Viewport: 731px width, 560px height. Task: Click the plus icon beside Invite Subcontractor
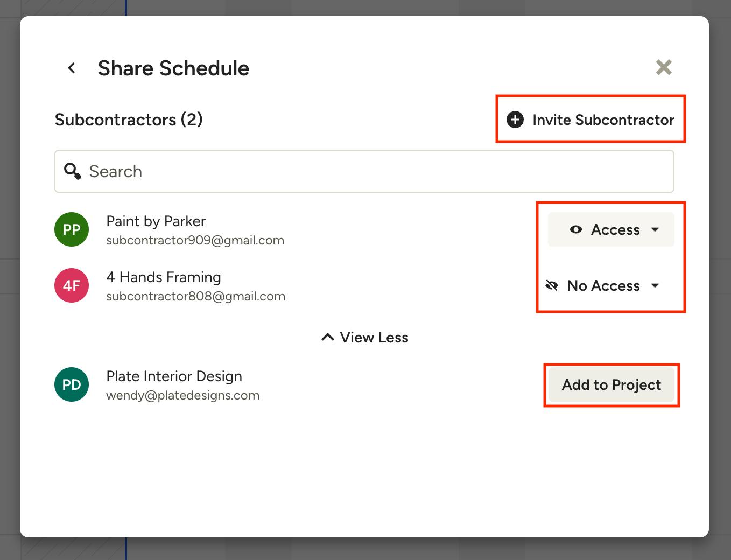point(515,120)
